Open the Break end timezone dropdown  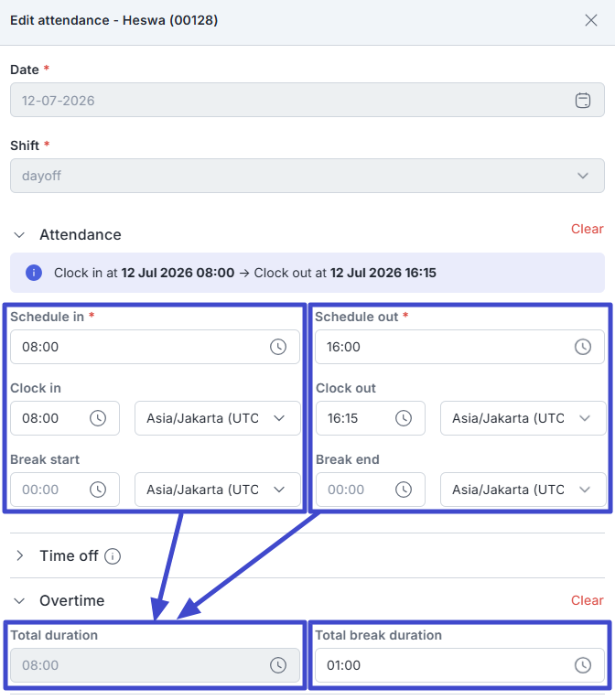coord(523,490)
